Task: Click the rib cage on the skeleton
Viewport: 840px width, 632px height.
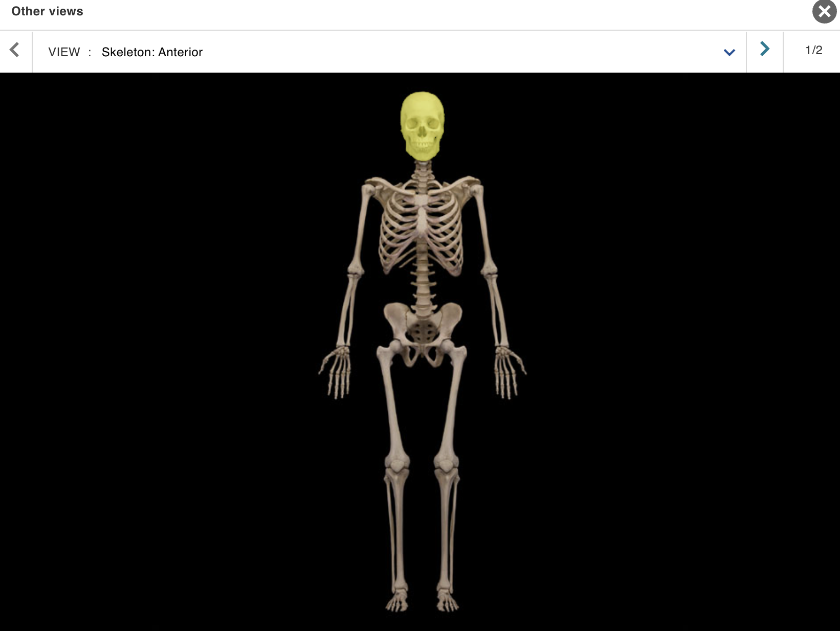Action: click(421, 230)
